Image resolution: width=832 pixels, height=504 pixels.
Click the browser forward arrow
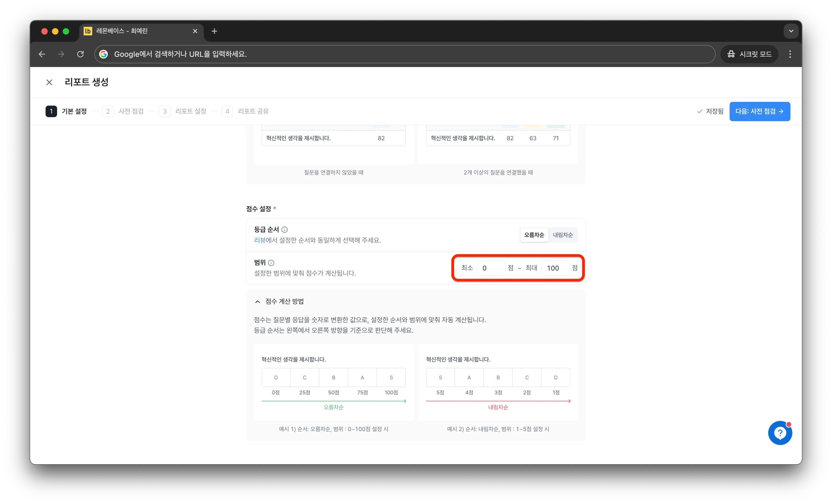point(61,54)
